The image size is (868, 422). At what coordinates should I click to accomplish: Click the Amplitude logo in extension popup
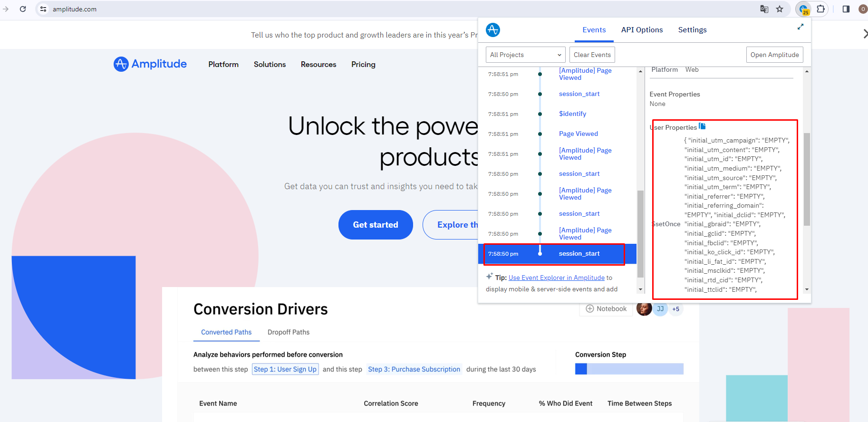(493, 30)
